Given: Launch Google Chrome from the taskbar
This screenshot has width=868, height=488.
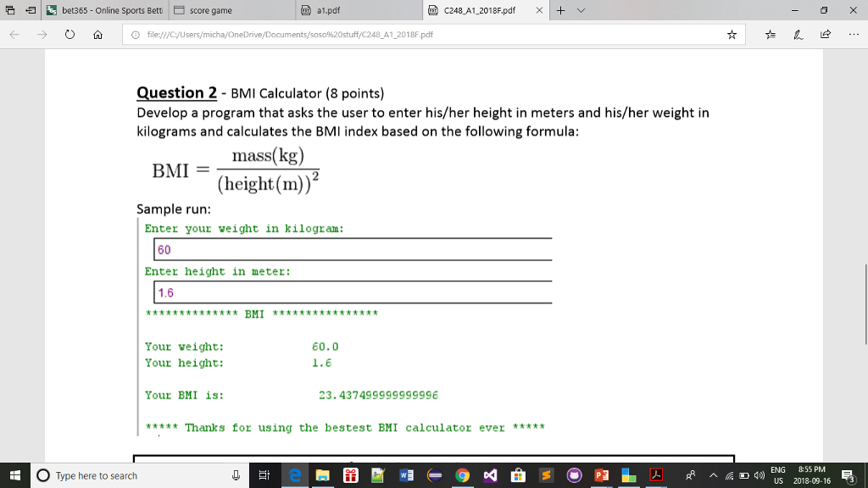Looking at the screenshot, I should tap(462, 475).
